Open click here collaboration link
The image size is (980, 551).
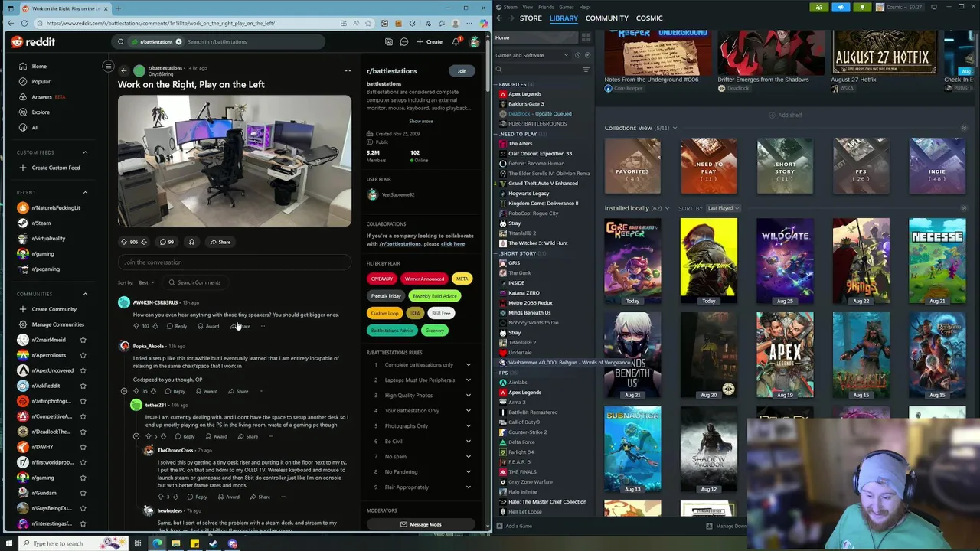452,244
